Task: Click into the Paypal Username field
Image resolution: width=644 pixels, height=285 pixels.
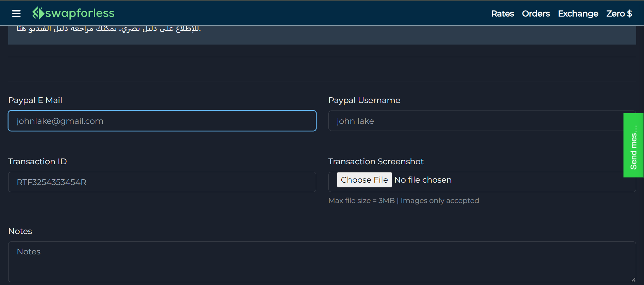Action: point(475,121)
